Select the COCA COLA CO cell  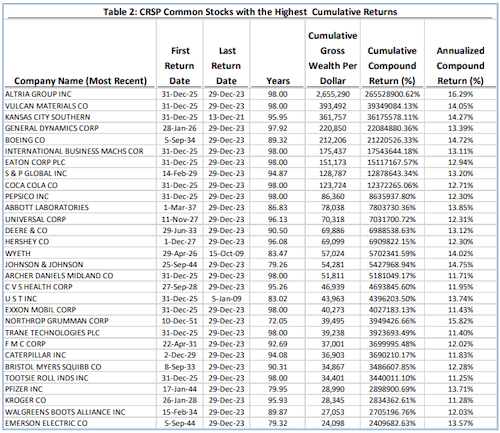[31, 185]
